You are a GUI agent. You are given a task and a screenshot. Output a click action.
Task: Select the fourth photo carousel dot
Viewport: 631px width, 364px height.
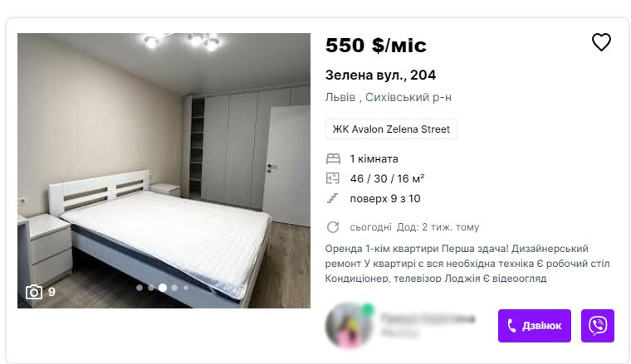[x=174, y=288]
